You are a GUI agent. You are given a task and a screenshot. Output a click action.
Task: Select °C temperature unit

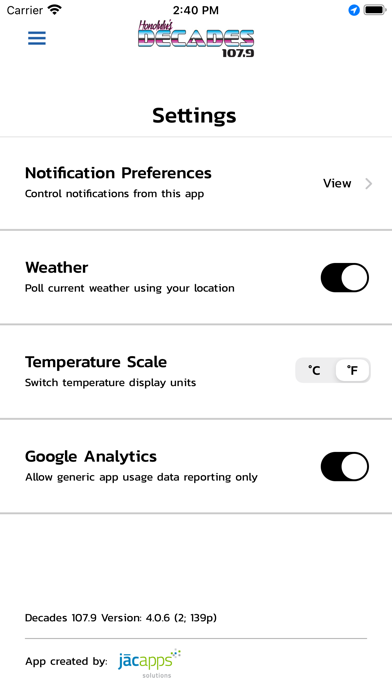pyautogui.click(x=315, y=370)
